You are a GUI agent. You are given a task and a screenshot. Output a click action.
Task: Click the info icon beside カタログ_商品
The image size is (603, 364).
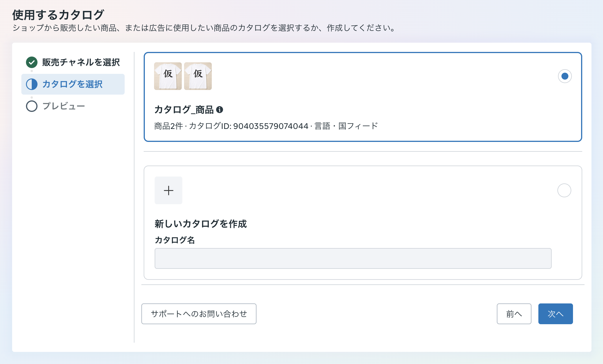220,110
